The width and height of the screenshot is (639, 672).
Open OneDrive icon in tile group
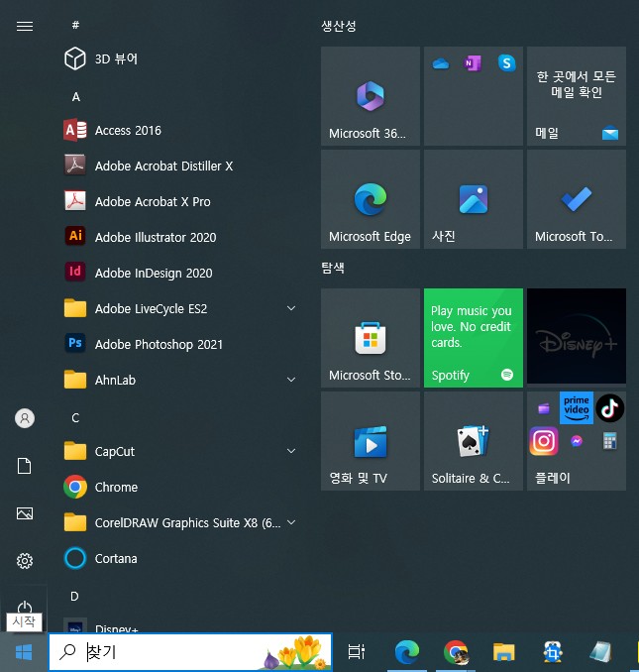point(440,63)
